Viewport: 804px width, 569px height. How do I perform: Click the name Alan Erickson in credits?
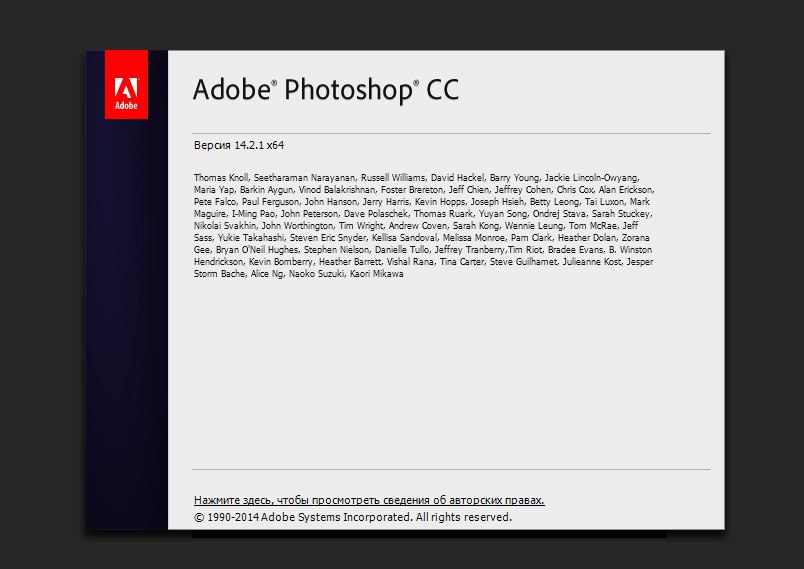coord(625,190)
